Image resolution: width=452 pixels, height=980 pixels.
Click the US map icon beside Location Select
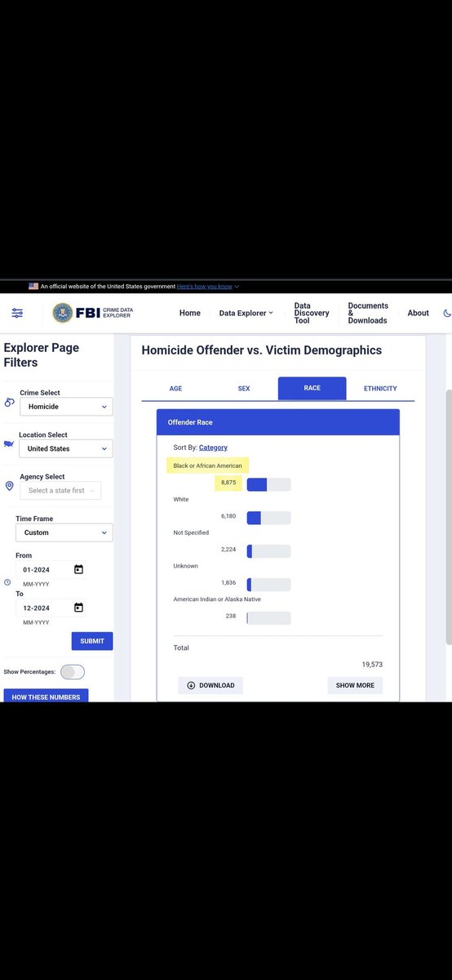[x=9, y=443]
